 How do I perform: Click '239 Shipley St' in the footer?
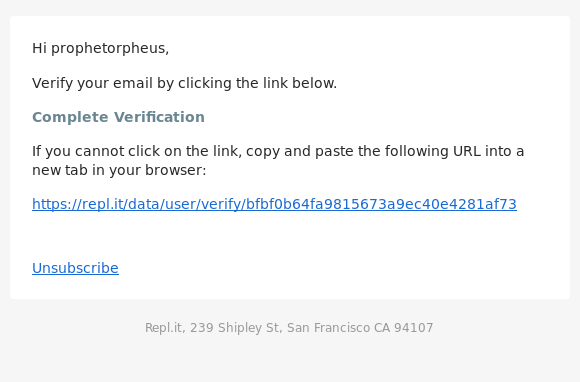pos(234,328)
